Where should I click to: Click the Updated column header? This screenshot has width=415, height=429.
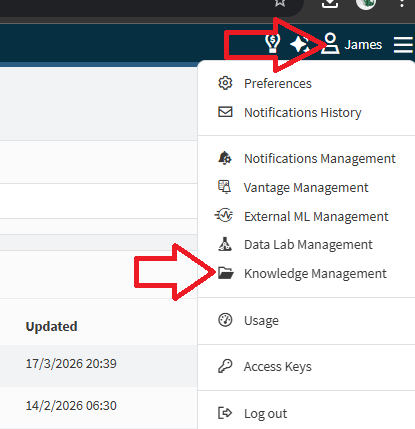tap(51, 326)
